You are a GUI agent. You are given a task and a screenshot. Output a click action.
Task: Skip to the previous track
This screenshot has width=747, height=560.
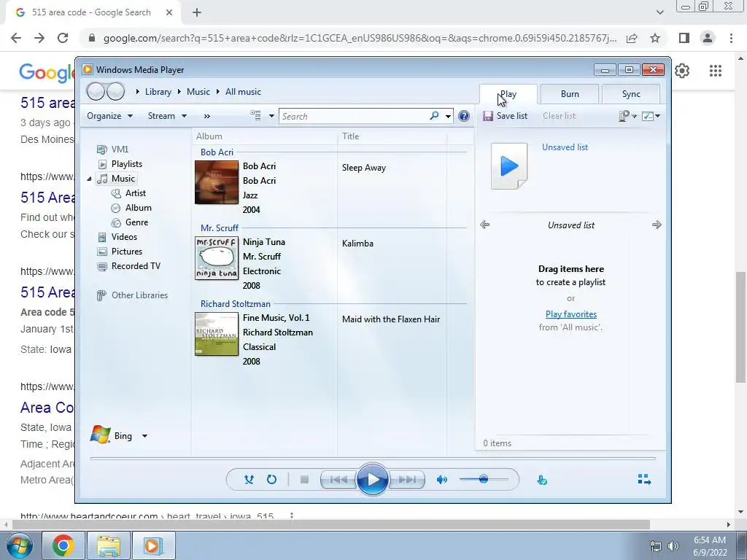click(338, 480)
